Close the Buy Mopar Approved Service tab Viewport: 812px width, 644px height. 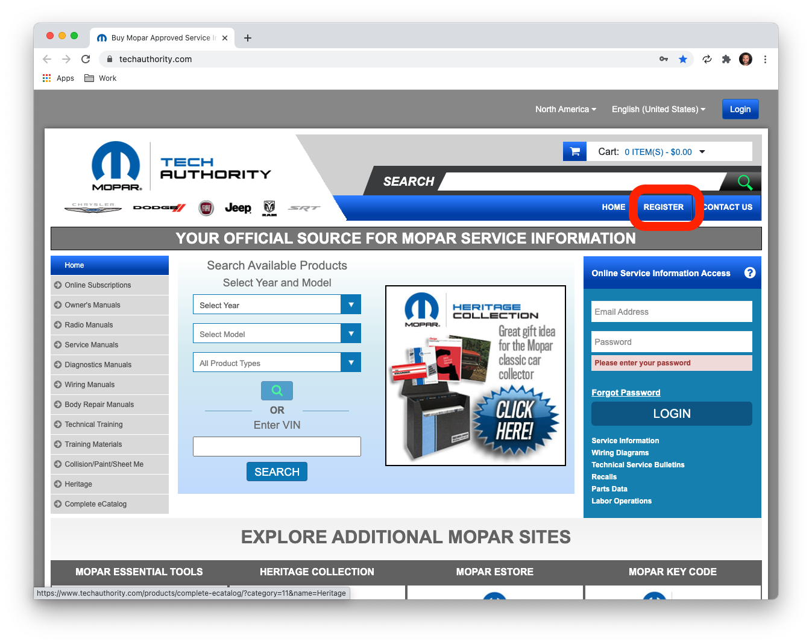point(225,38)
